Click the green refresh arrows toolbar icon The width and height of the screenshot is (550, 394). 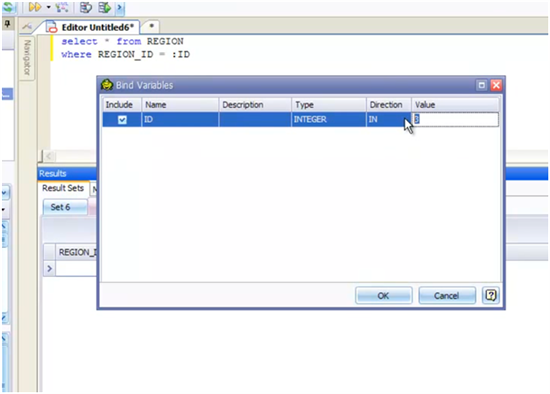click(8, 7)
